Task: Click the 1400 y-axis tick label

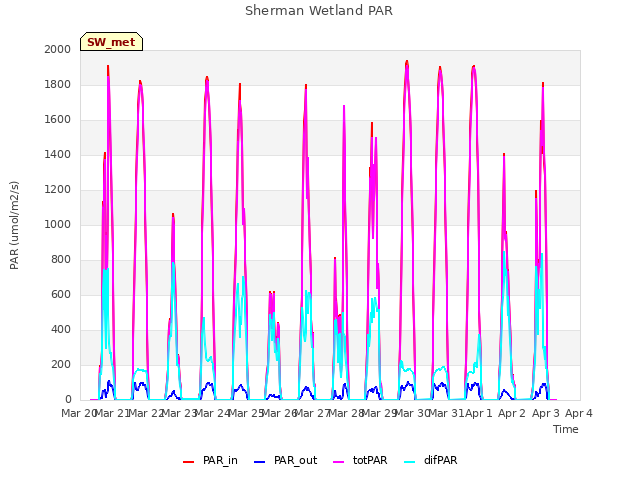Action: 58,154
